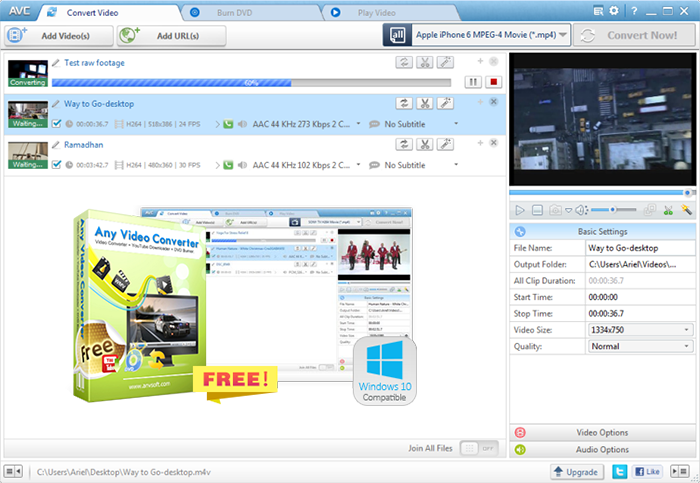Open audio track dropdown for Way to Go-desktop
The height and width of the screenshot is (483, 700).
click(358, 124)
